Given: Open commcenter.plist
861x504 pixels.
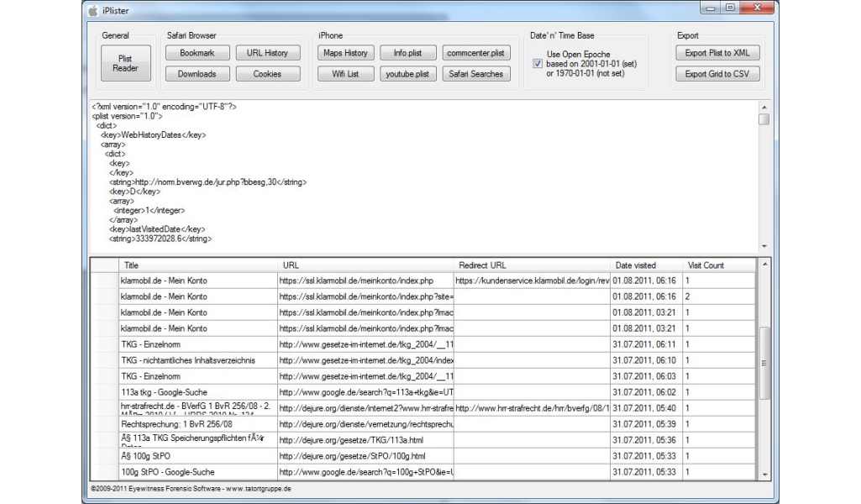Looking at the screenshot, I should coord(475,53).
